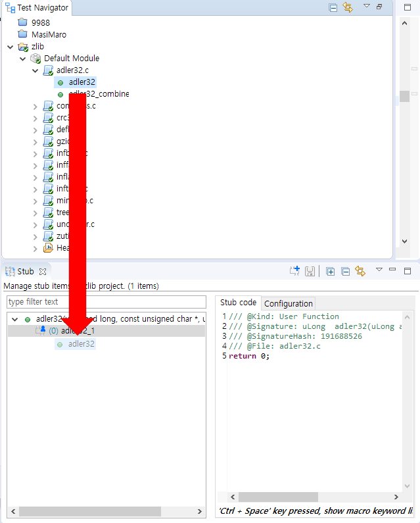Collapse the Default Module node

(22, 59)
